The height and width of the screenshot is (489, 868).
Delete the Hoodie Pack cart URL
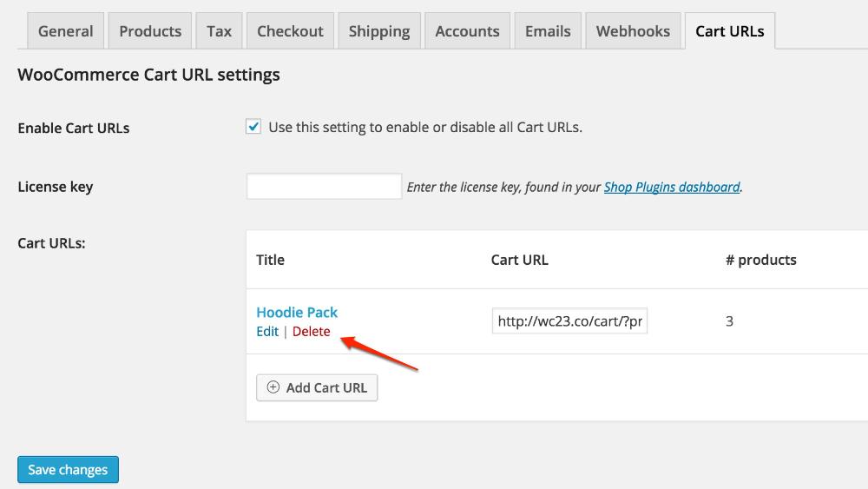311,331
